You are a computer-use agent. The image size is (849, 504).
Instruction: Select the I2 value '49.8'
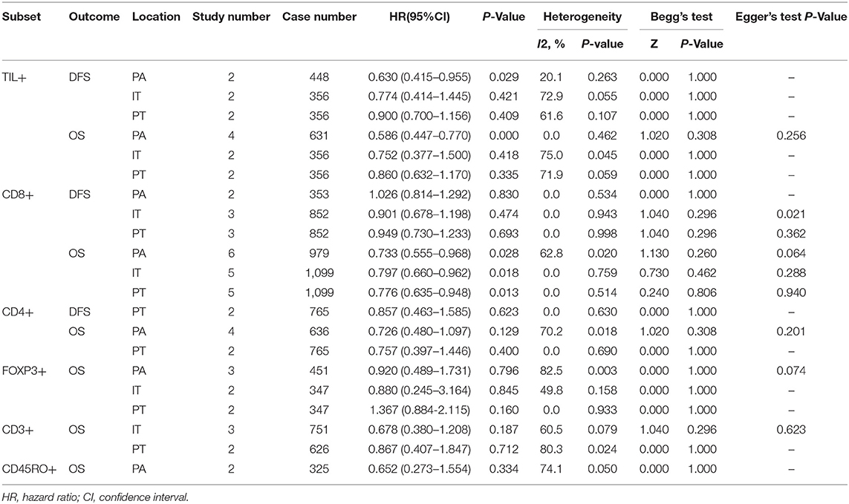[551, 391]
